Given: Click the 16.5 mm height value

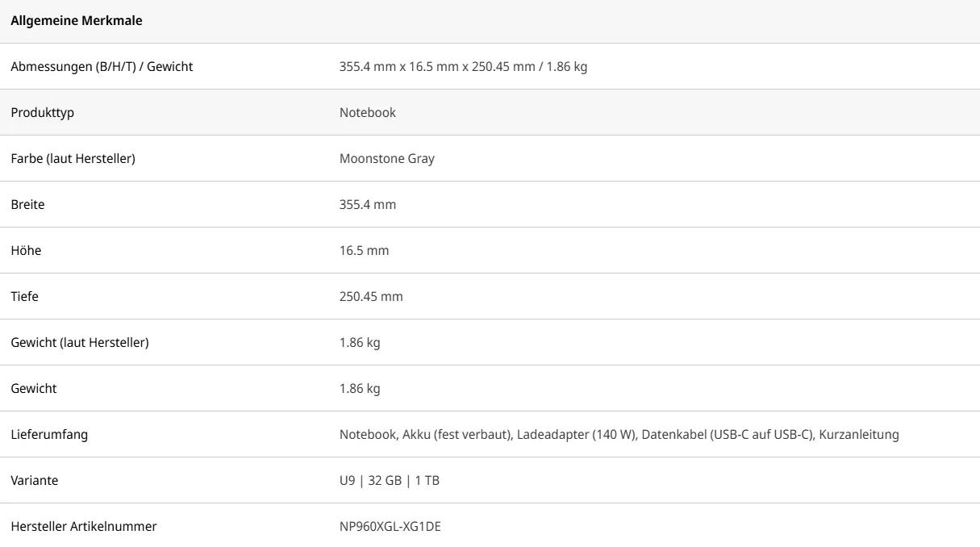Looking at the screenshot, I should pyautogui.click(x=364, y=251).
